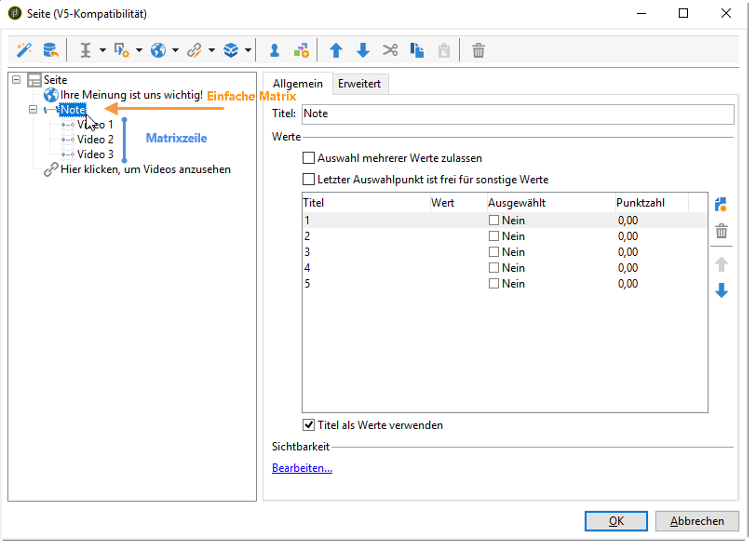The image size is (756, 550).
Task: Click the Abbrechen button
Action: [696, 521]
